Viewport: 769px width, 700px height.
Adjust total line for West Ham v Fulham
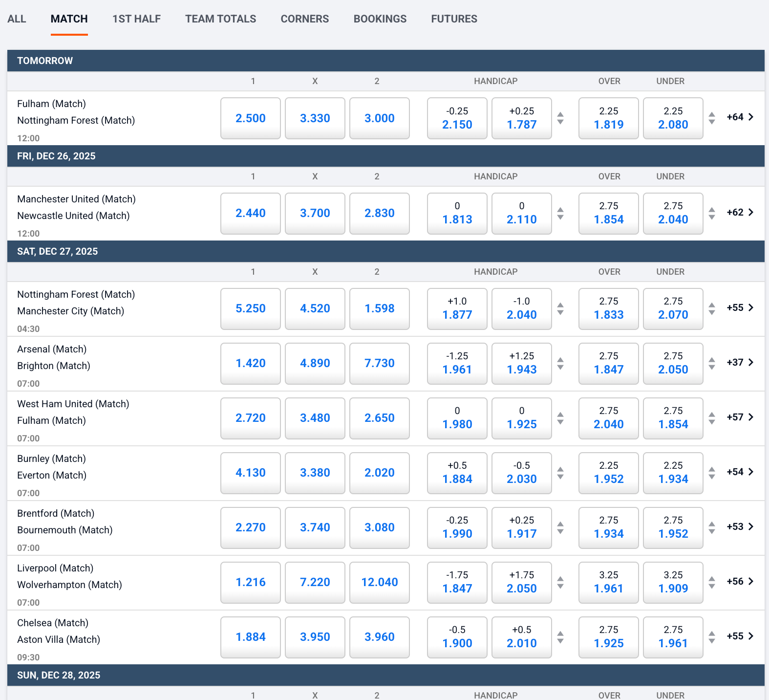(712, 418)
